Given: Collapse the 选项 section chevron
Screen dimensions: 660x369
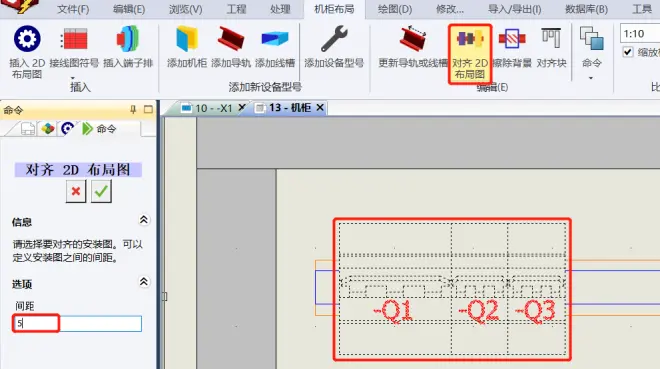Looking at the screenshot, I should tap(144, 282).
